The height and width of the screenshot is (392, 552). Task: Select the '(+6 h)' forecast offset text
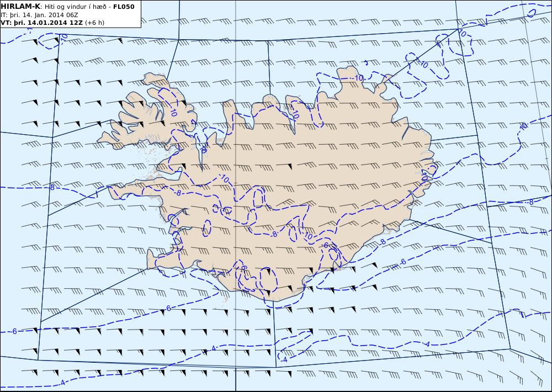pos(95,23)
